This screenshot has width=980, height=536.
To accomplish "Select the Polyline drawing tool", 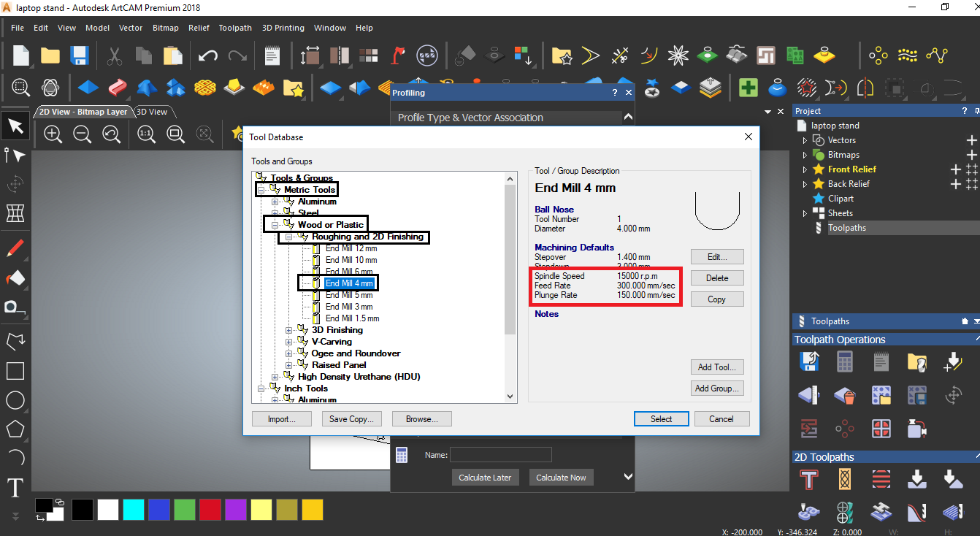I will pyautogui.click(x=15, y=341).
